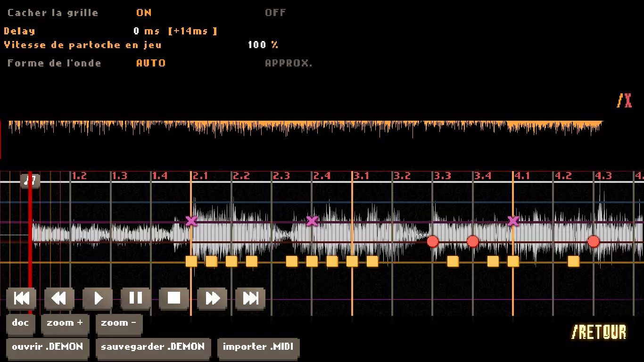Select the Forme de l'onde label

54,63
